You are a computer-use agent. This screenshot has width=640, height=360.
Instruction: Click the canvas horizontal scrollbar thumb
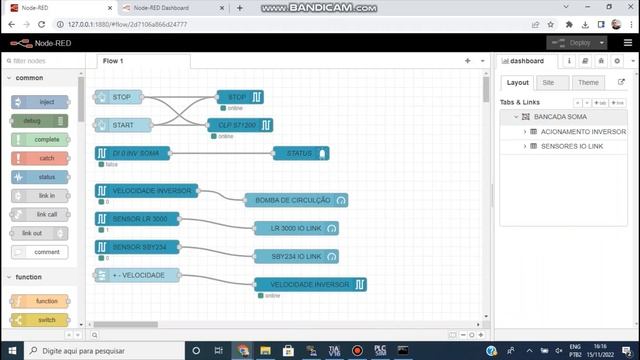(x=126, y=324)
